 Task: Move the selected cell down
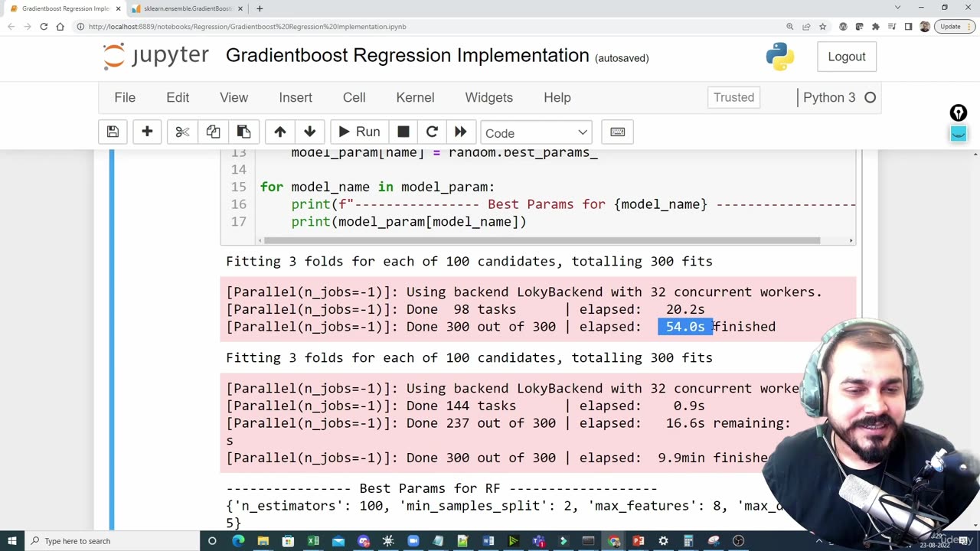click(310, 132)
